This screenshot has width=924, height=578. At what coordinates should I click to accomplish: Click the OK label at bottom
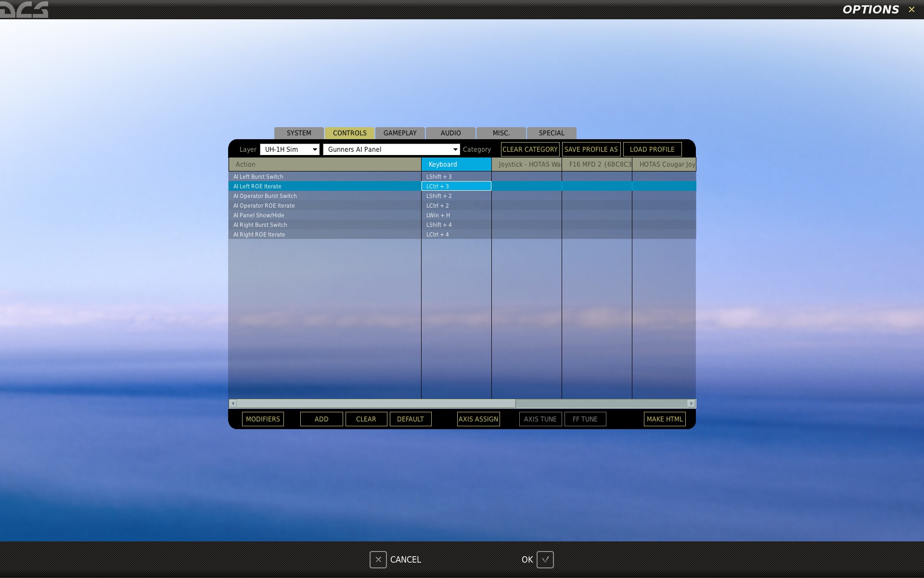pos(527,560)
